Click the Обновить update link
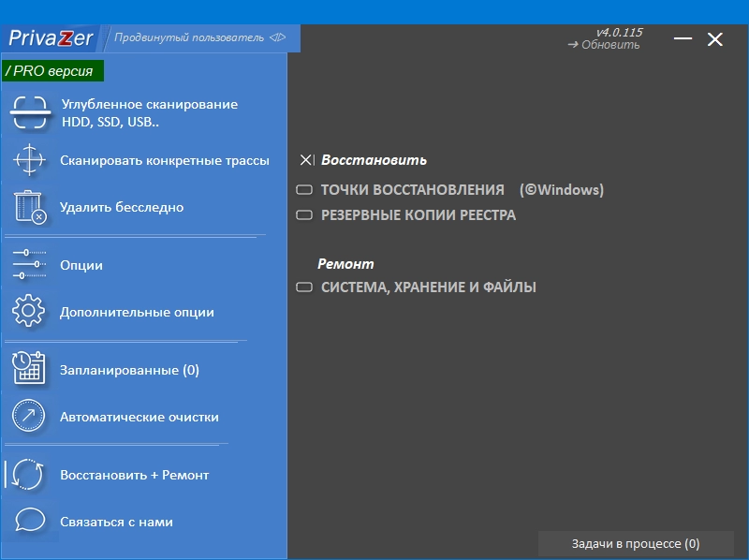 click(x=604, y=45)
